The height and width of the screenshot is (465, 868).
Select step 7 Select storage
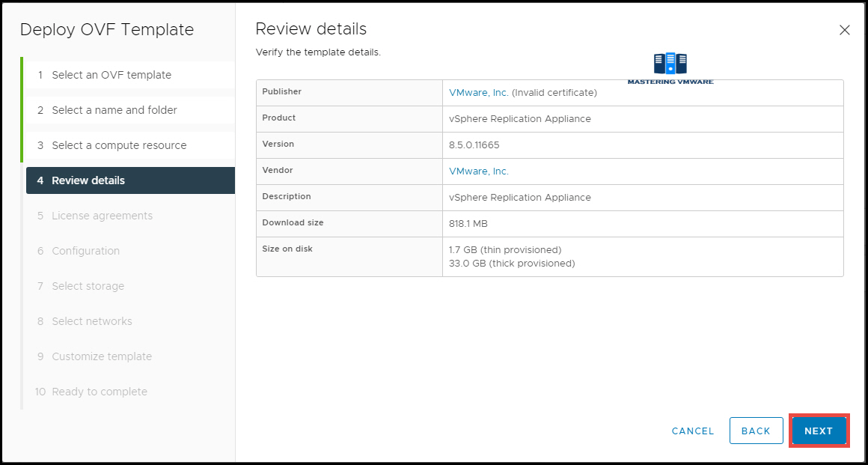(x=130, y=286)
